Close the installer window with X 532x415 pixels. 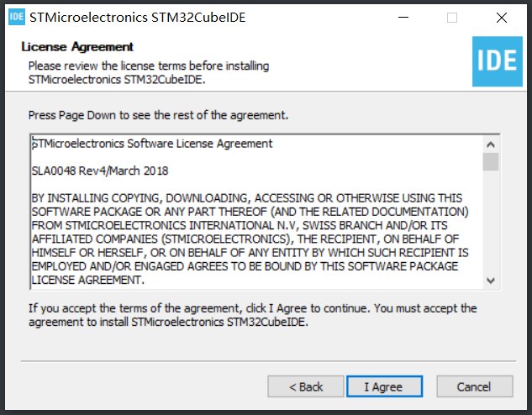click(502, 18)
